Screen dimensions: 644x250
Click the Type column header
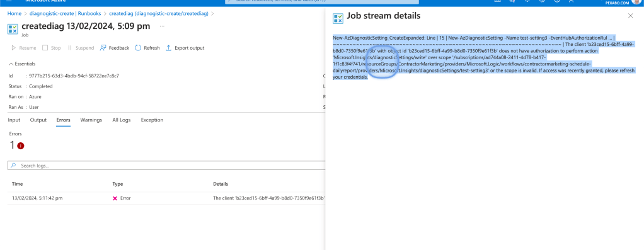(x=118, y=184)
